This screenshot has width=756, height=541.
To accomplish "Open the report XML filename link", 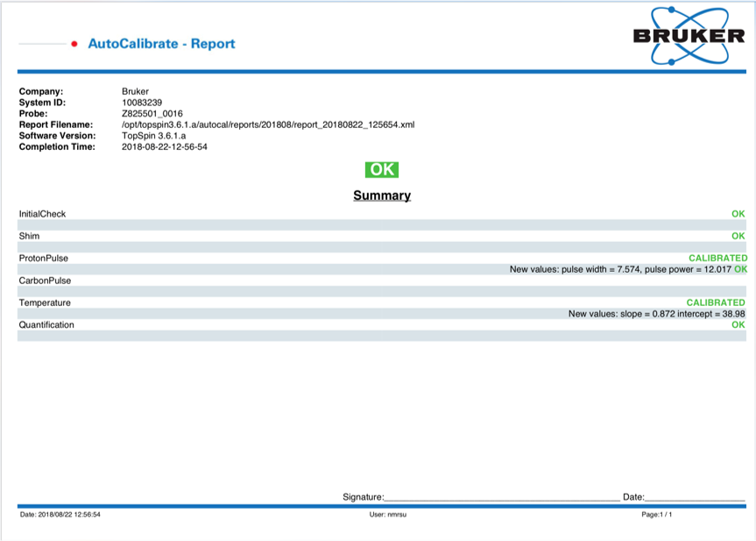I will [267, 124].
